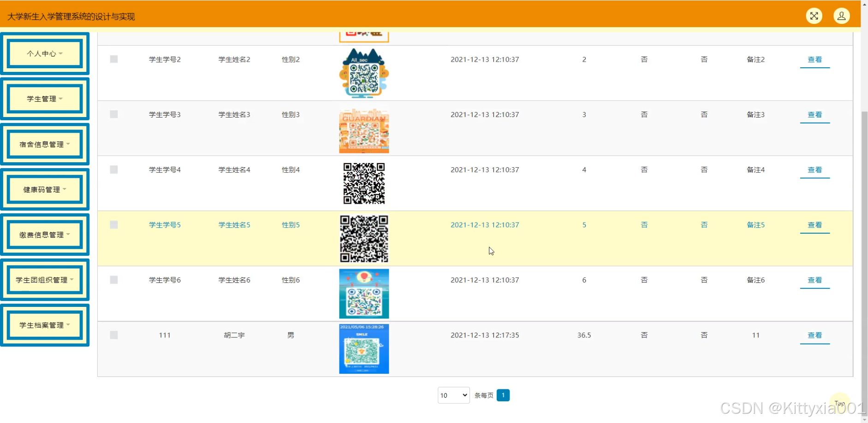Tick the checkbox for student 111

(114, 335)
